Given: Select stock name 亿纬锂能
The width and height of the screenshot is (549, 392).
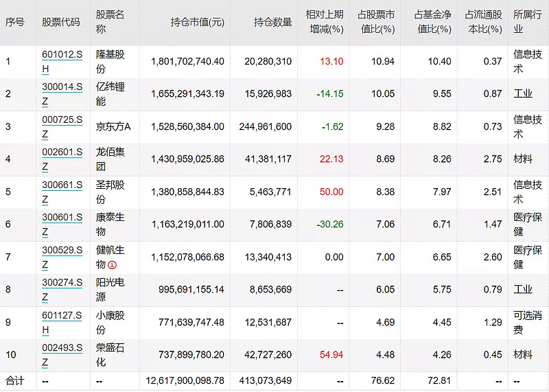Looking at the screenshot, I should [110, 94].
